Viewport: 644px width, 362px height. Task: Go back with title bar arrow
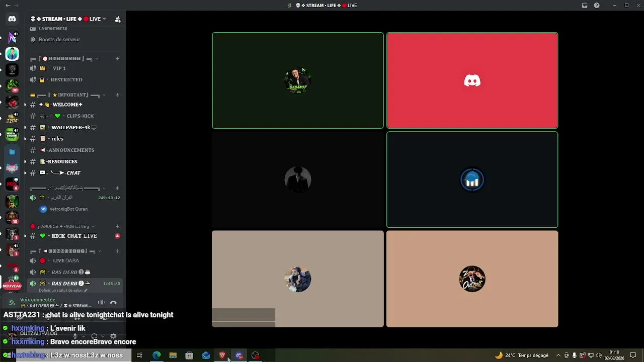click(8, 6)
